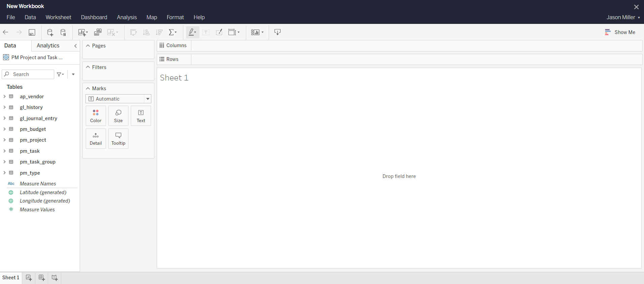
Task: Click the New Data Source icon
Action: (x=50, y=32)
